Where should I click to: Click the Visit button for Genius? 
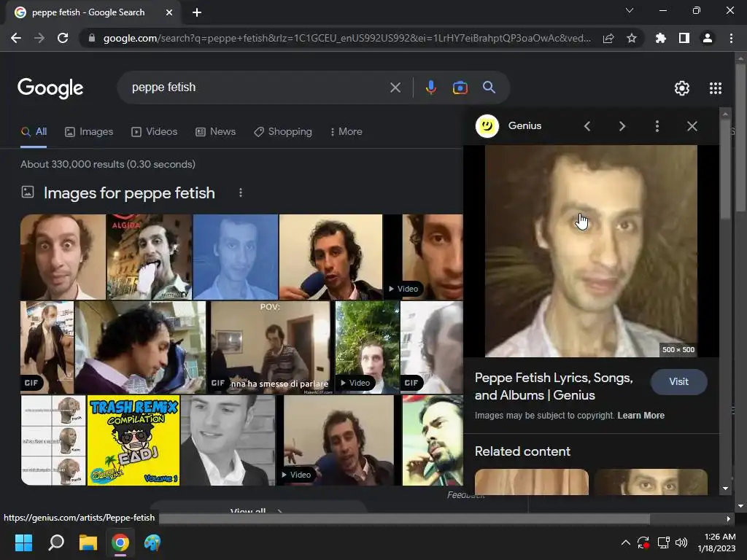678,381
